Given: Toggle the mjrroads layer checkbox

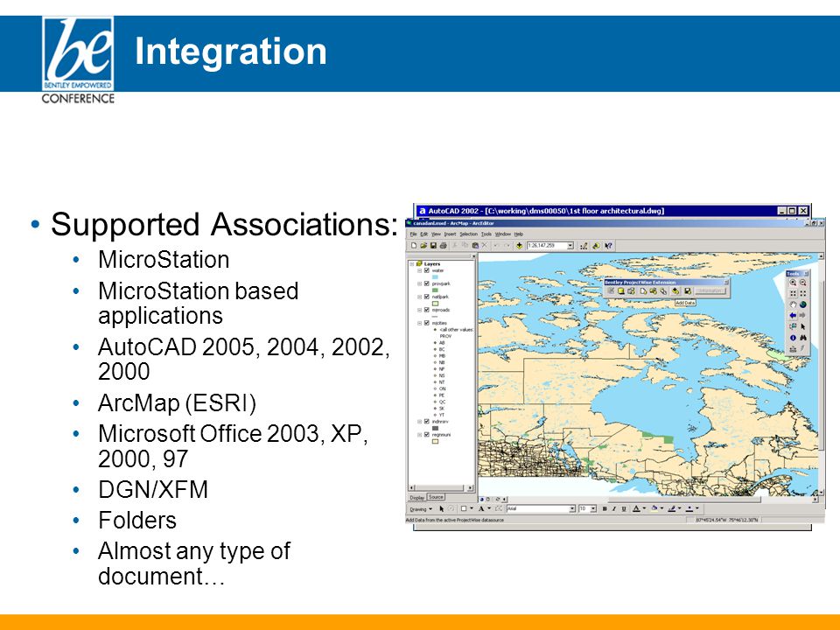Looking at the screenshot, I should pos(427,310).
